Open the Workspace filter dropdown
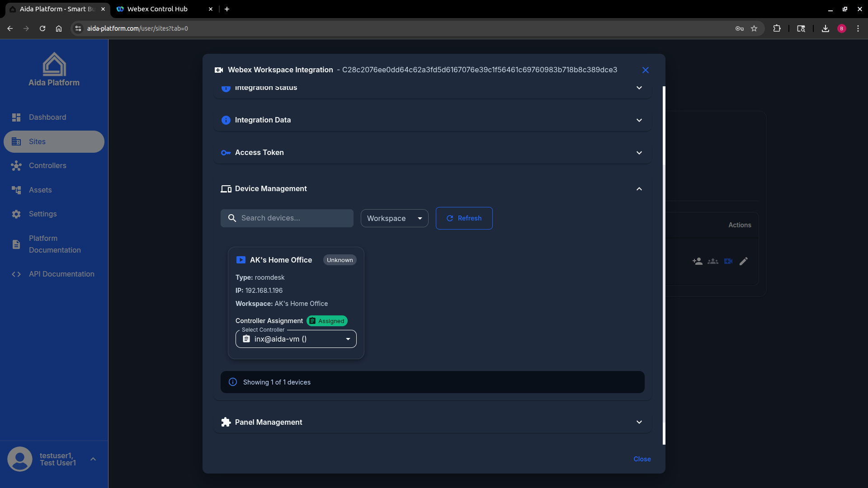 point(394,218)
